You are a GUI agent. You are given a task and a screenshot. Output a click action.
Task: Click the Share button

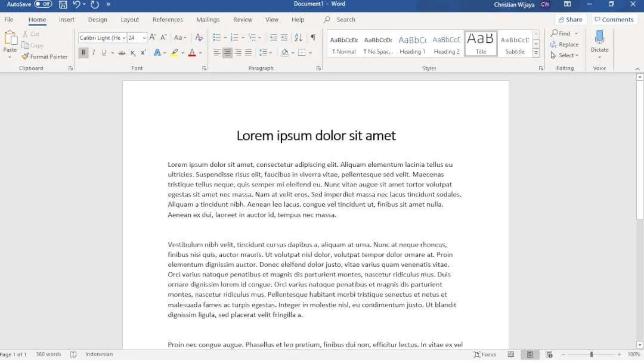[571, 19]
